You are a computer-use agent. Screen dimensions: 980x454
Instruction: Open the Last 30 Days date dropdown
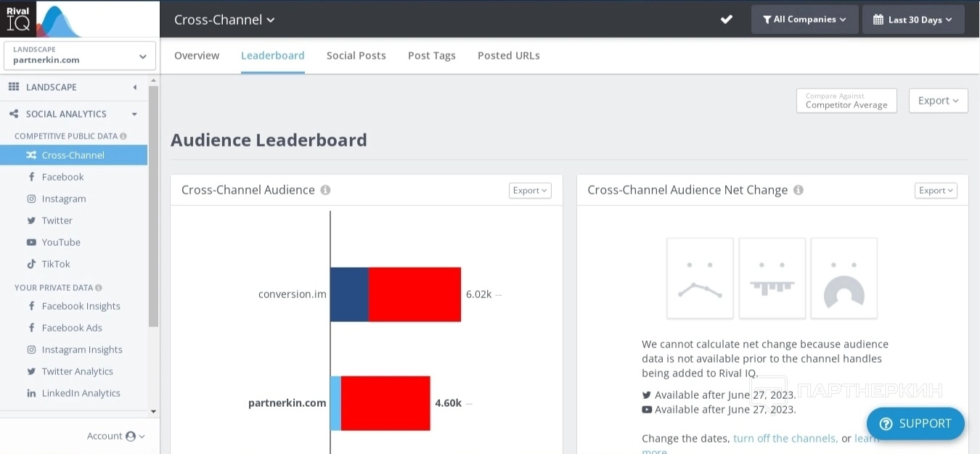coord(912,20)
